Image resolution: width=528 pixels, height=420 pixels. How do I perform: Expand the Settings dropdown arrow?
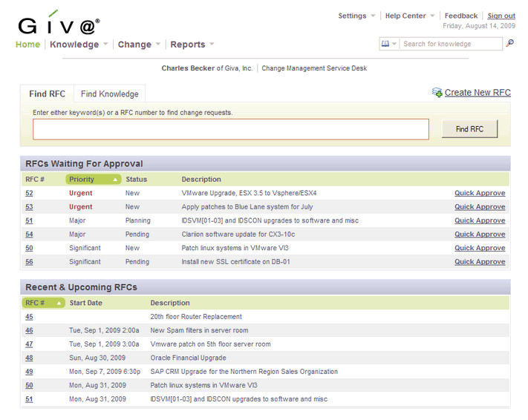373,16
